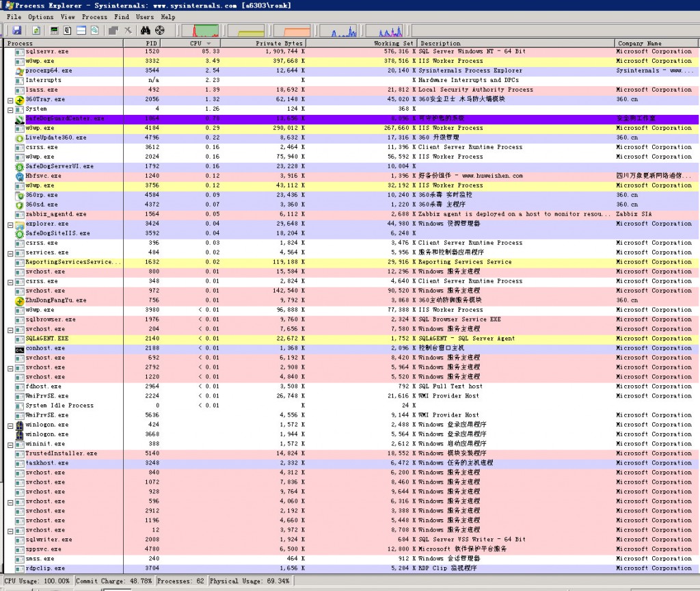
Task: Open System Information from toolbar icon
Action: coord(54,30)
